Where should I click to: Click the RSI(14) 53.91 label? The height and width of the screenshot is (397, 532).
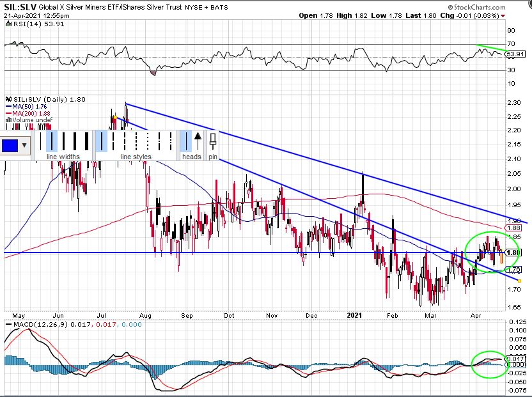[38, 24]
